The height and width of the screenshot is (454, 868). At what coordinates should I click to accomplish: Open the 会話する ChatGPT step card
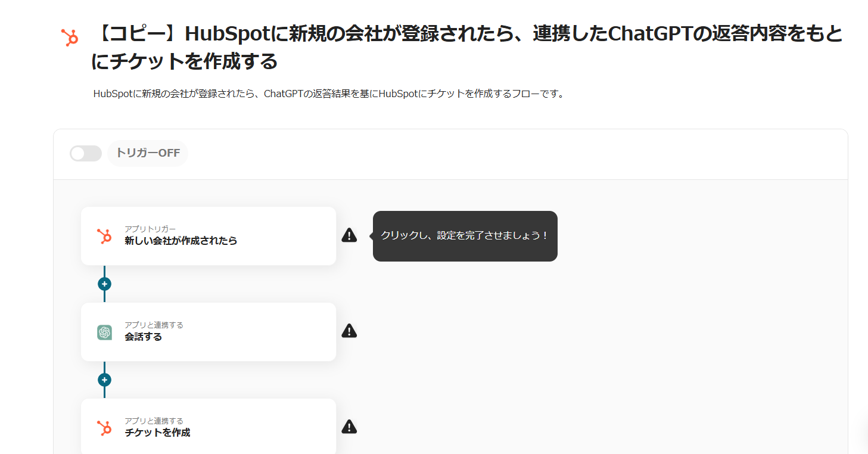[209, 332]
